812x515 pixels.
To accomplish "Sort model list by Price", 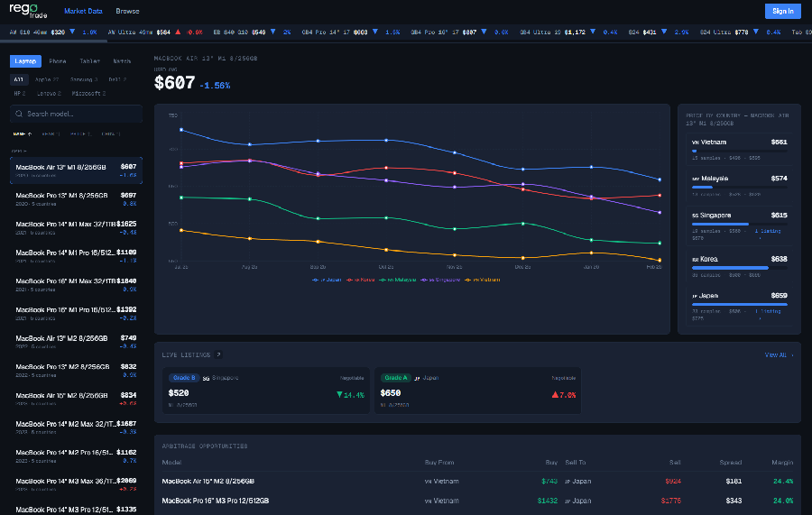I will tap(80, 133).
